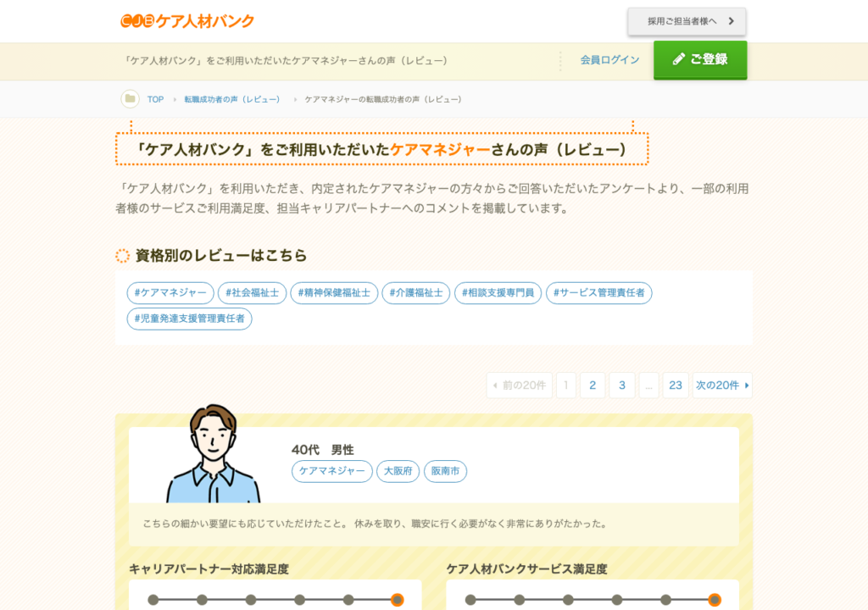Go to pagination page 2
Screen dimensions: 868x610
click(x=593, y=385)
